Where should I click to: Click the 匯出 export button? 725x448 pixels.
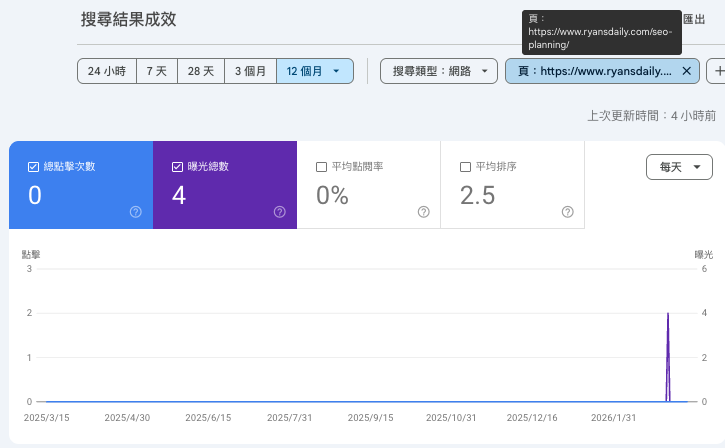695,19
